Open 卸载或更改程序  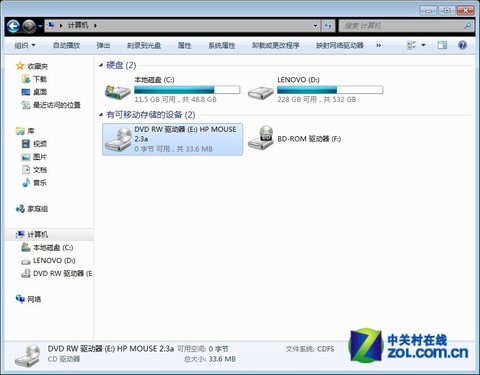coord(276,45)
